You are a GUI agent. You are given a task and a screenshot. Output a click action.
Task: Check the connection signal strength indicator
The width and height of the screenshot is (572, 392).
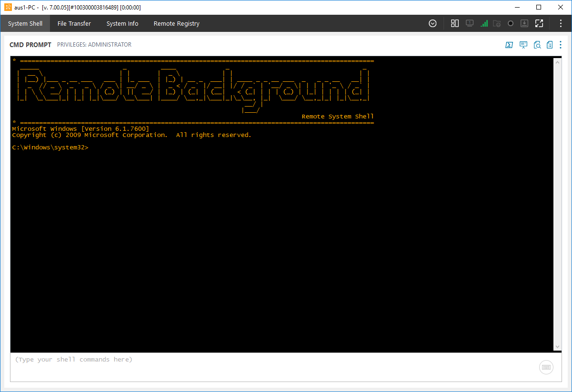484,23
